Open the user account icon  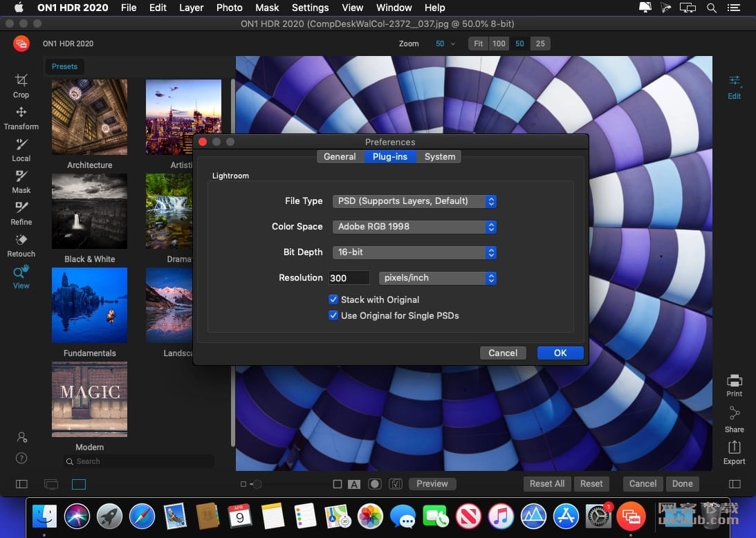pos(21,437)
